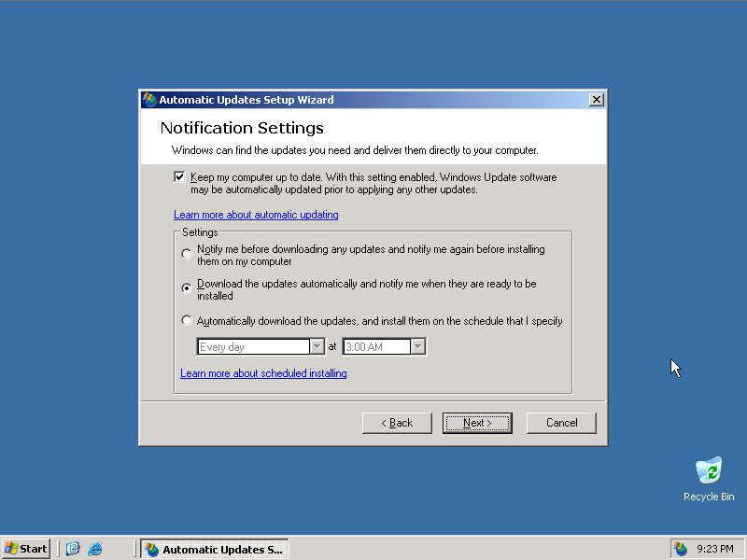Open Recycle Bin desktop icon

[x=709, y=479]
